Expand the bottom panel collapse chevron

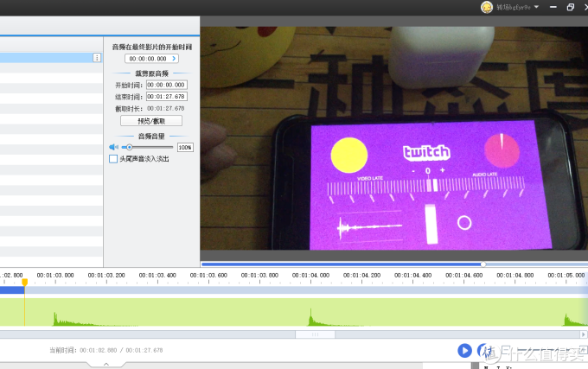(106, 364)
